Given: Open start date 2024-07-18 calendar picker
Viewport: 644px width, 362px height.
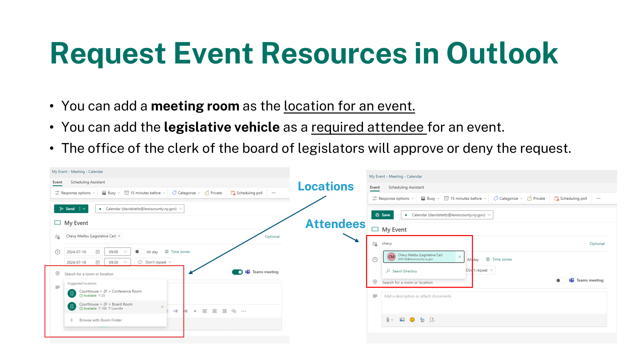Looking at the screenshot, I should click(x=98, y=252).
